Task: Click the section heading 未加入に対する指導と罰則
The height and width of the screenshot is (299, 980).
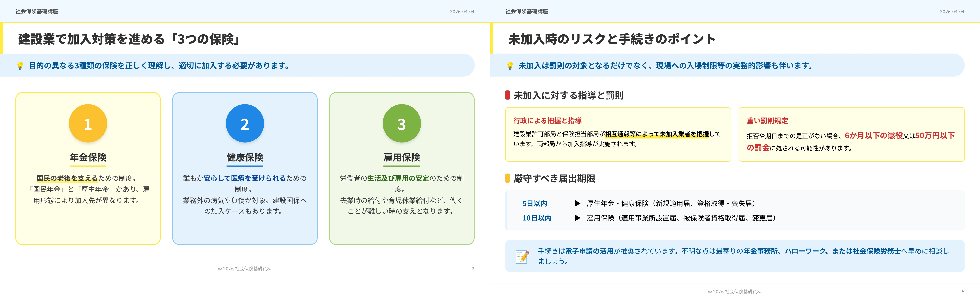Action: click(x=568, y=95)
